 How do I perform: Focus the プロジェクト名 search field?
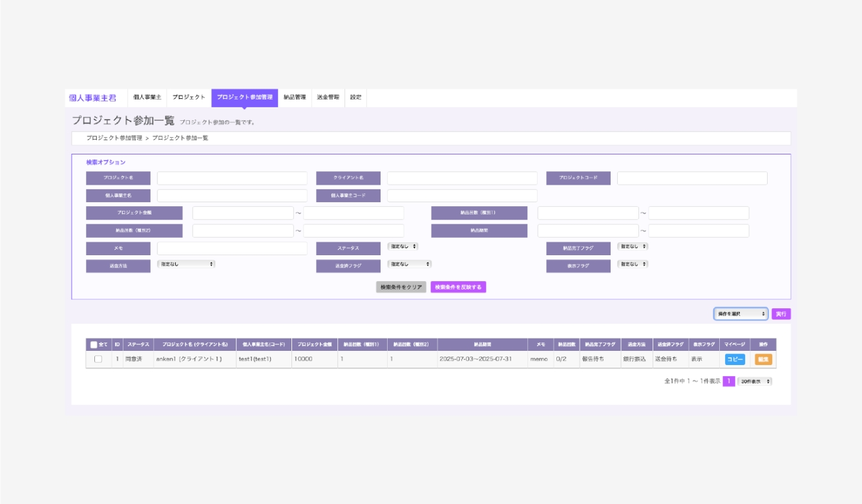pos(233,178)
